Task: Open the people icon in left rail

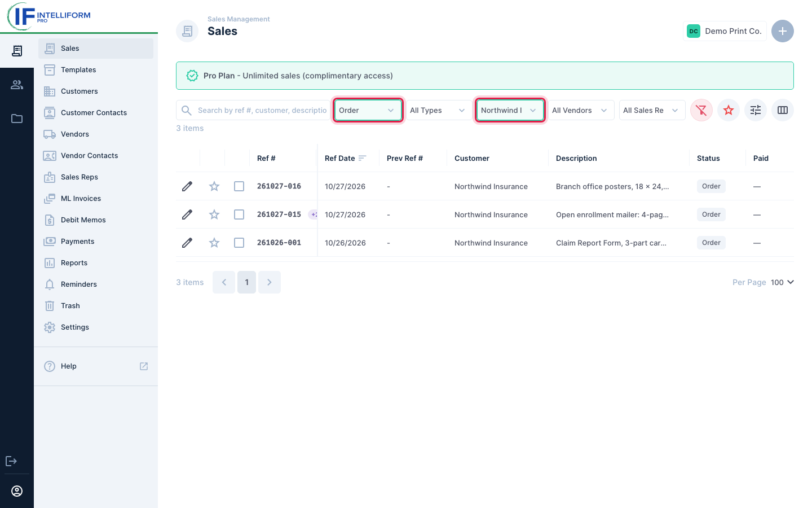Action: [17, 85]
